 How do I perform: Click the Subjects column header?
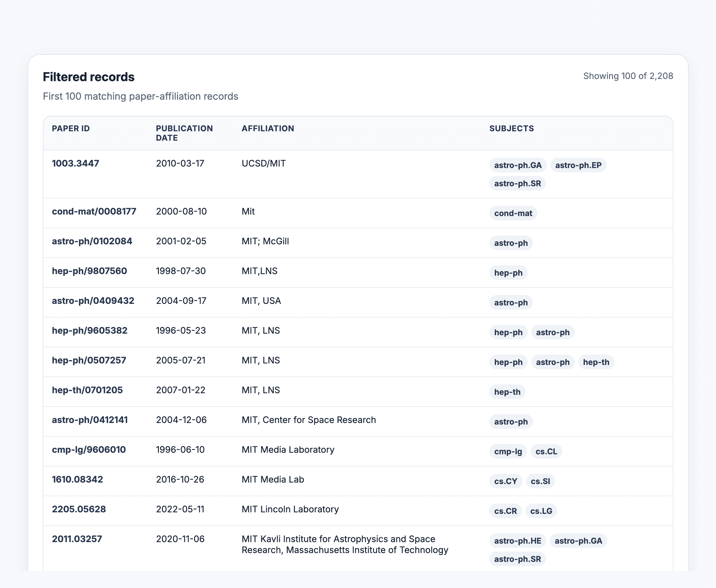pos(512,129)
